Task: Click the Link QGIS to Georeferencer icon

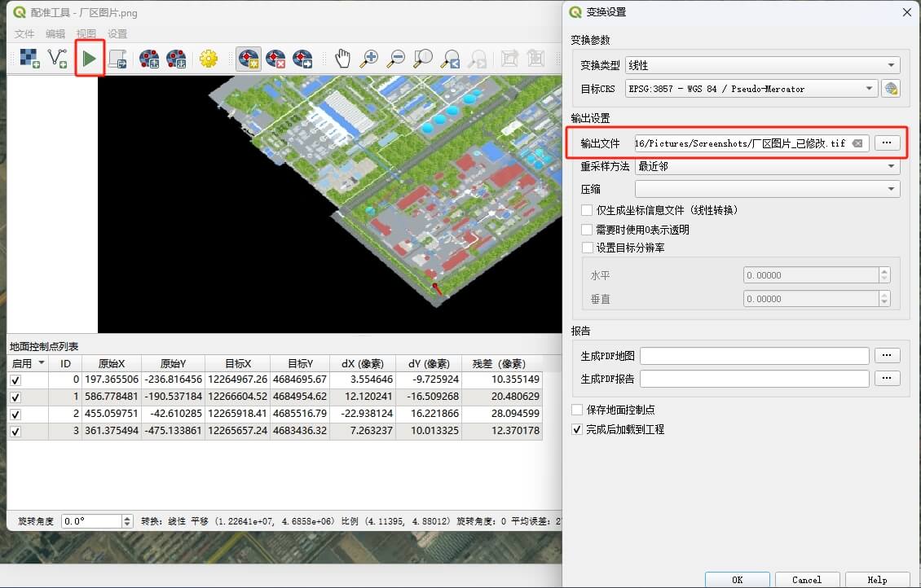Action: point(535,59)
